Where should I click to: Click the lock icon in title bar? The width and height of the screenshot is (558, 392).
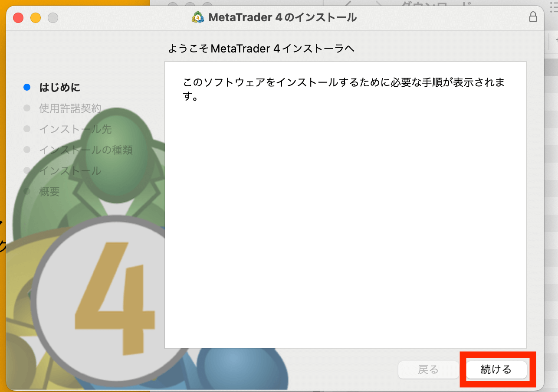[x=533, y=17]
